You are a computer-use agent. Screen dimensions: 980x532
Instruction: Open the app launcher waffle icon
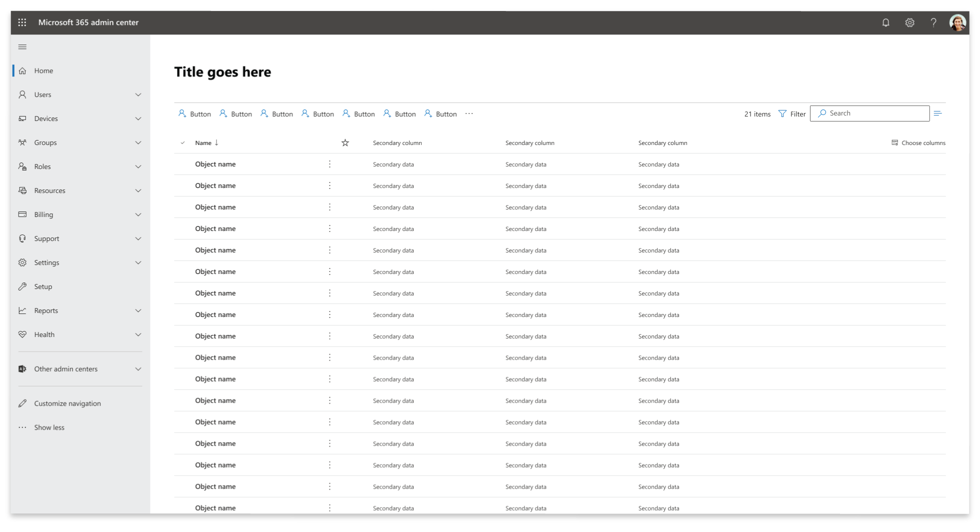(x=22, y=22)
